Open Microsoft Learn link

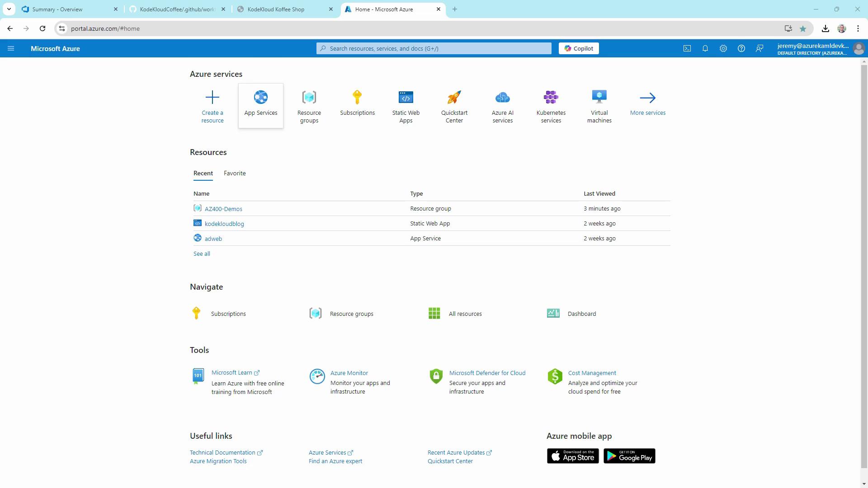coord(235,373)
